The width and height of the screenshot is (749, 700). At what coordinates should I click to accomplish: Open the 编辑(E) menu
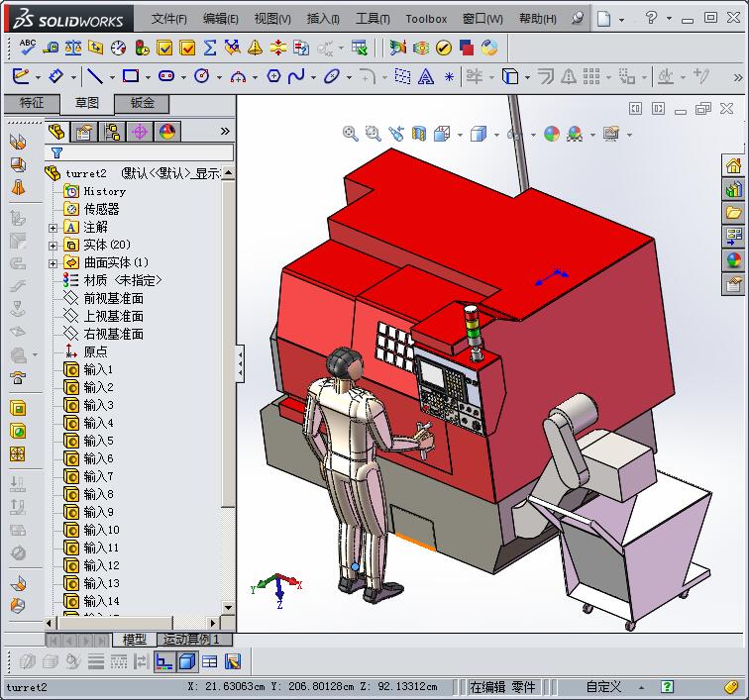(x=220, y=19)
